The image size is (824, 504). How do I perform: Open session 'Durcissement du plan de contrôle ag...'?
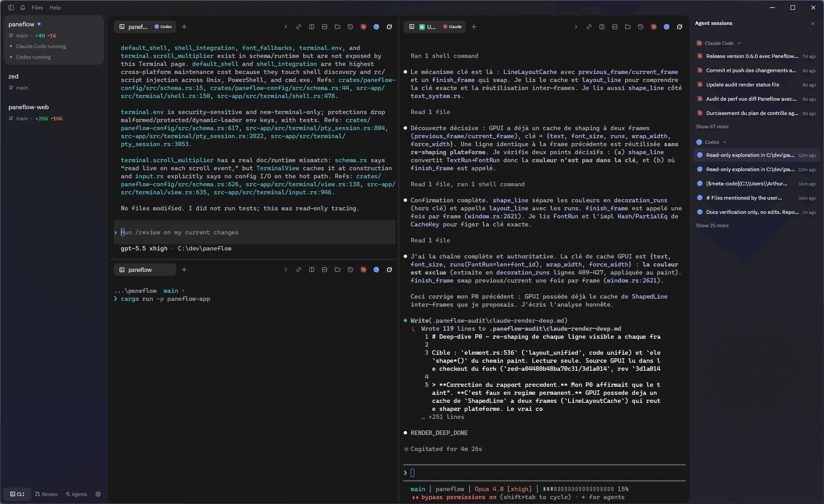[756, 113]
